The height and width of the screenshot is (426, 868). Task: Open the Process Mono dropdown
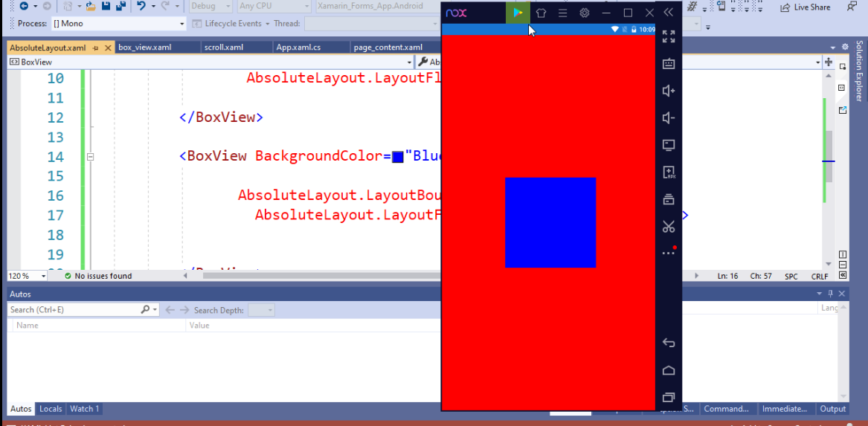point(119,24)
